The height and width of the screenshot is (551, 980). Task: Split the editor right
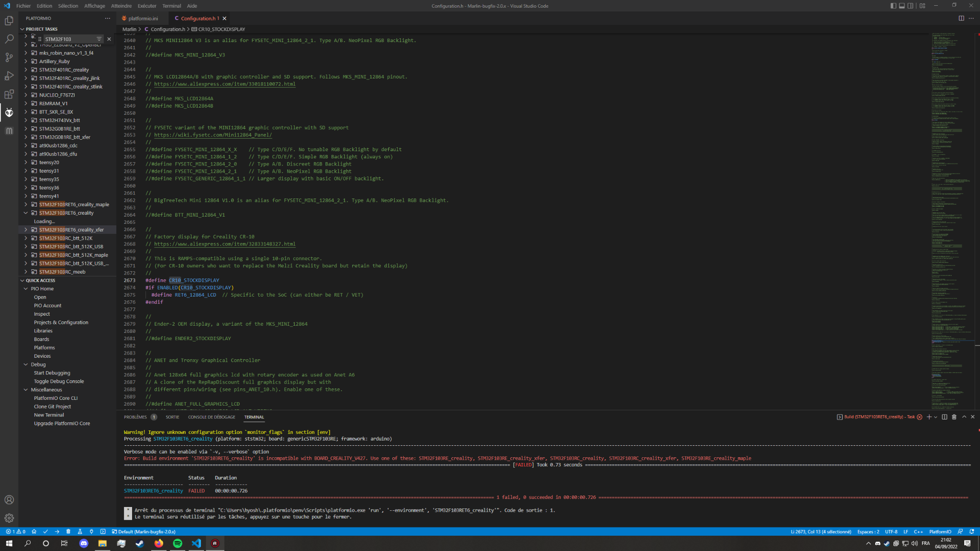coord(961,18)
